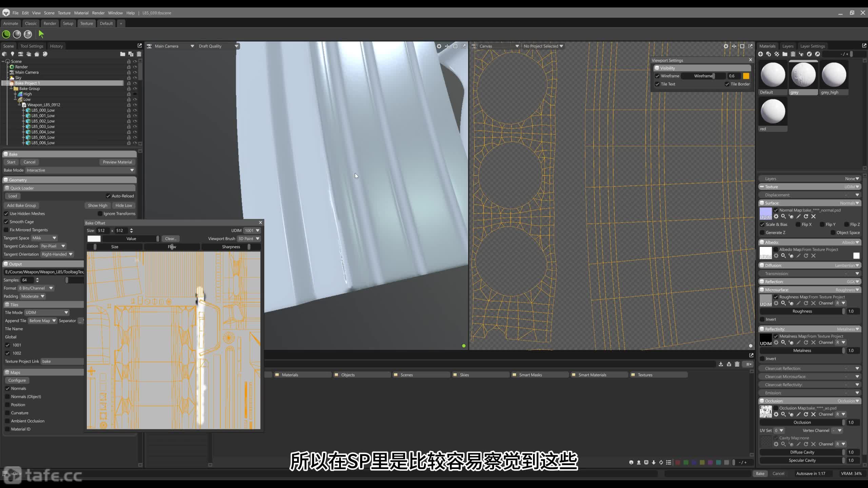Click the green ray tracing sphere icon
The image size is (868, 488).
tap(6, 34)
